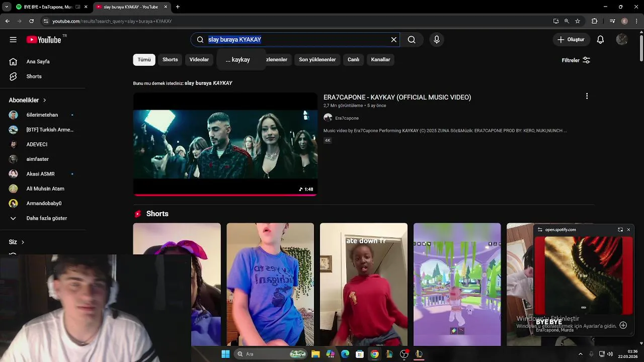Open the OBS Studio taskbar icon
The width and height of the screenshot is (644, 362).
[404, 354]
